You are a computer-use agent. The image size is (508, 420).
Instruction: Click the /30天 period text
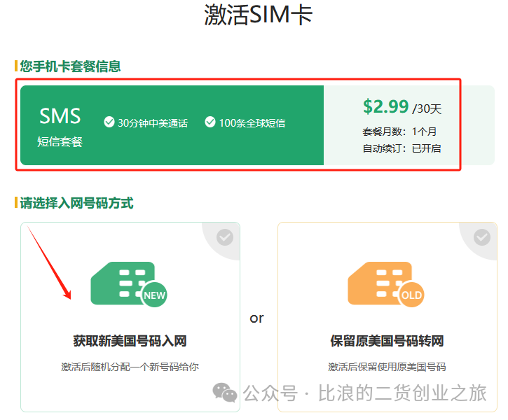427,108
